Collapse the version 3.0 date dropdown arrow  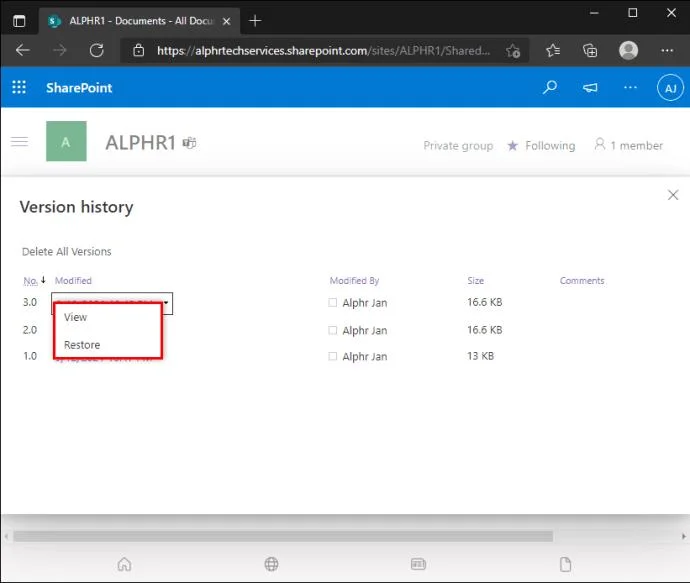point(166,302)
